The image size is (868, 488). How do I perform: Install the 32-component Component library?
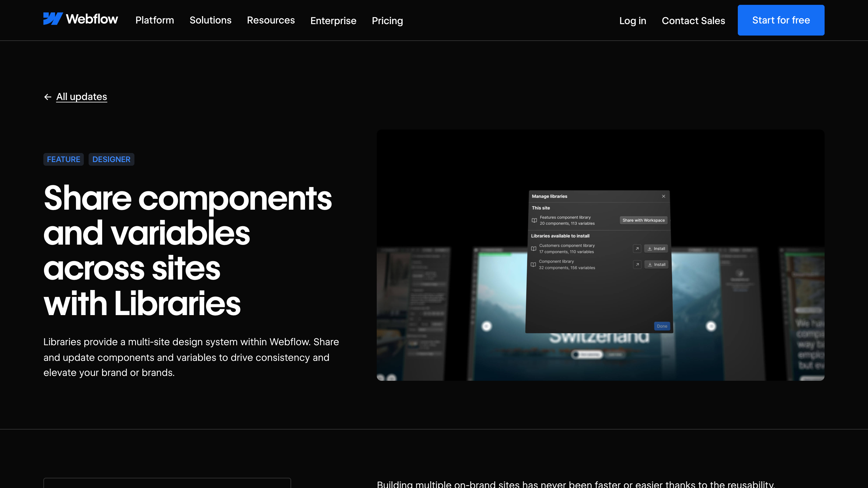point(656,264)
